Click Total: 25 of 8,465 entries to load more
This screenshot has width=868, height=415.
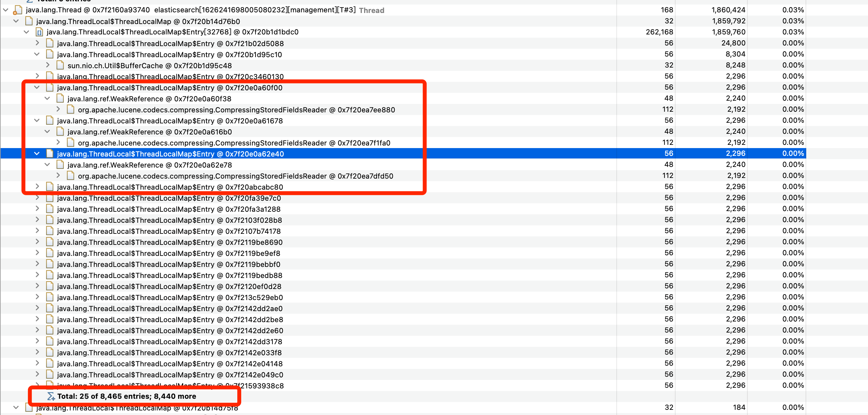point(127,396)
